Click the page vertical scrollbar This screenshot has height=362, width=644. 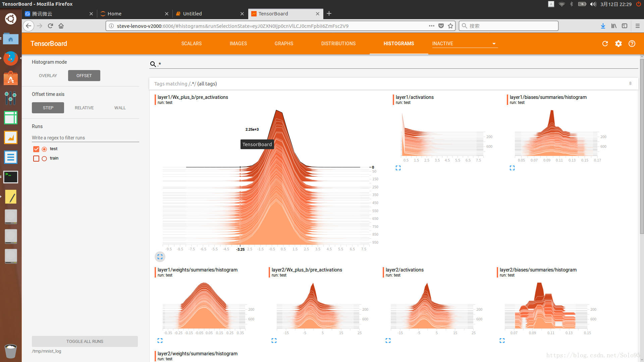(642, 146)
